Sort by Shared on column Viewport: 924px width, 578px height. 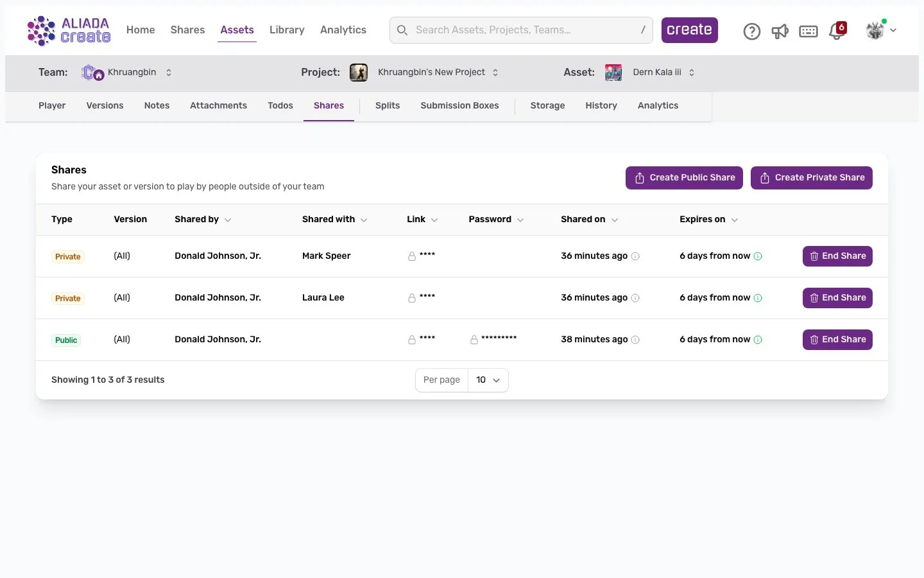click(x=589, y=220)
